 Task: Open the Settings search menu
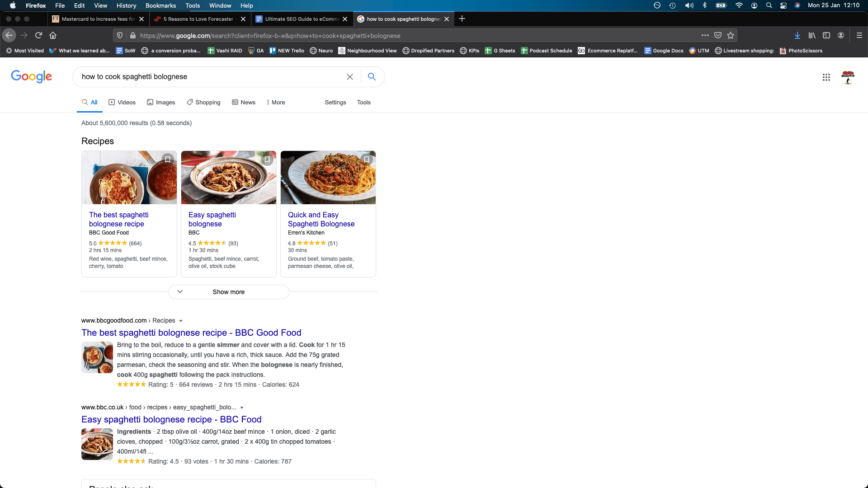(335, 103)
